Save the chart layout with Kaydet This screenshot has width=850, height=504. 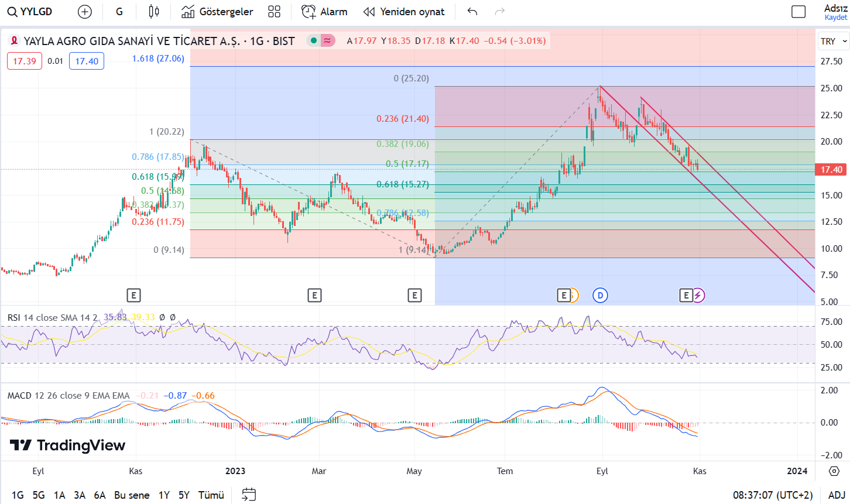click(x=836, y=18)
